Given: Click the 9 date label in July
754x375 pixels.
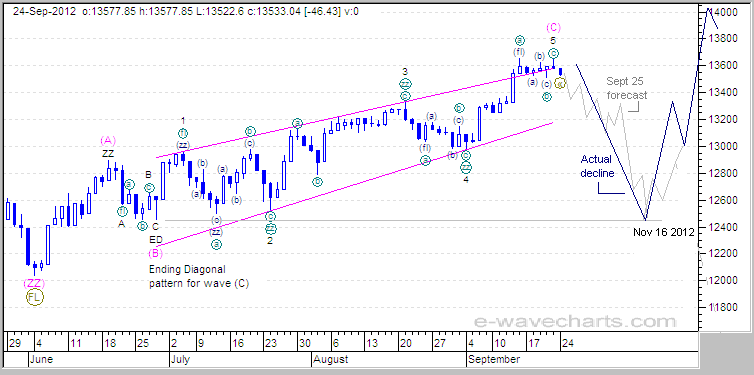Looking at the screenshot, I should tap(201, 344).
